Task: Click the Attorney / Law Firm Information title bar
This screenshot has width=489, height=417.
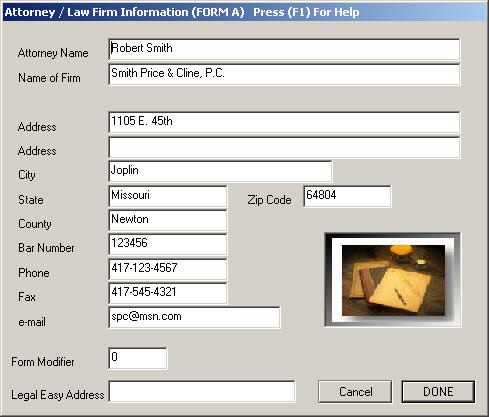Action: [244, 12]
